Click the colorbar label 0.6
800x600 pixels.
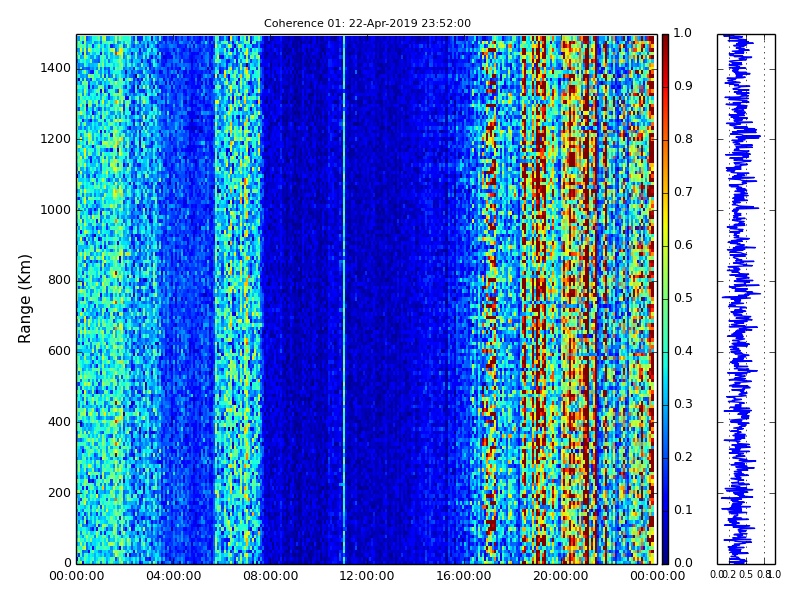pos(683,245)
